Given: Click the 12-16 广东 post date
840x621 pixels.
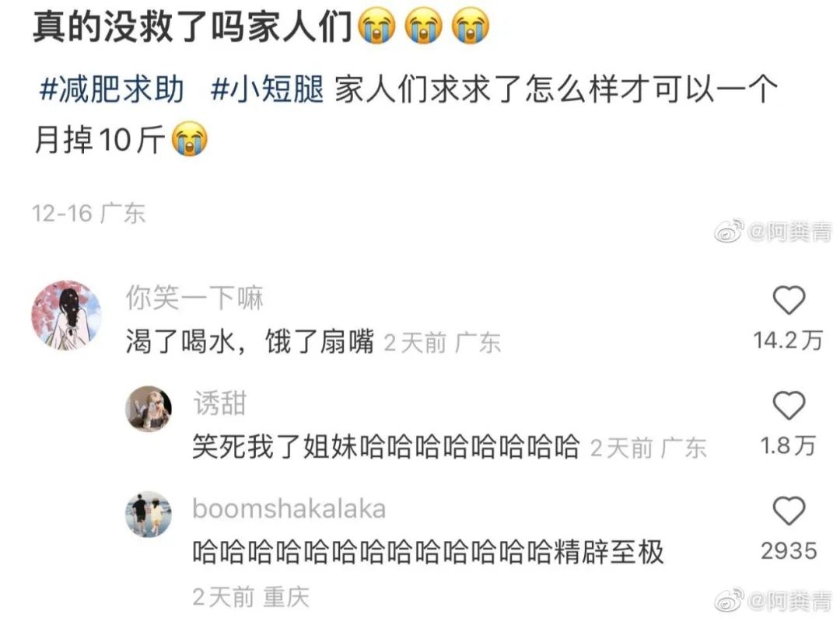Looking at the screenshot, I should coord(89,214).
